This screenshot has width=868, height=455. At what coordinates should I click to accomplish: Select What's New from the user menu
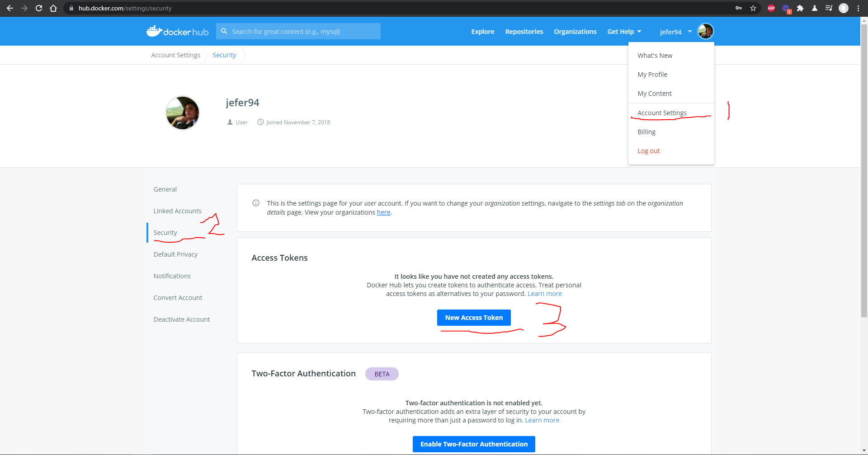655,56
